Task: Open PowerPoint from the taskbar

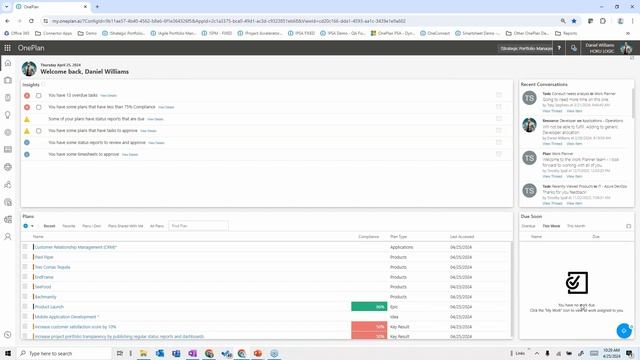Action: (x=258, y=353)
